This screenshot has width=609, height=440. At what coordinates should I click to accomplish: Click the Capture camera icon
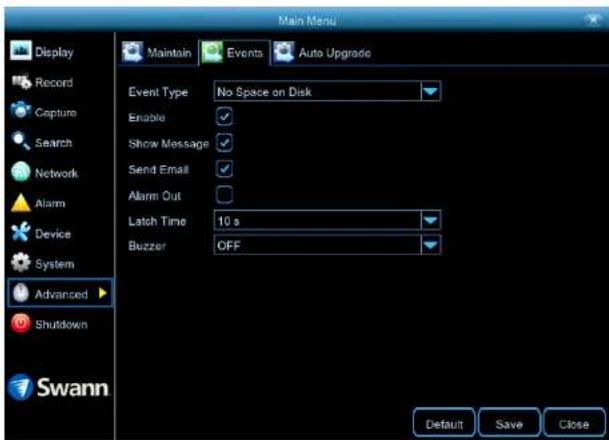(21, 111)
